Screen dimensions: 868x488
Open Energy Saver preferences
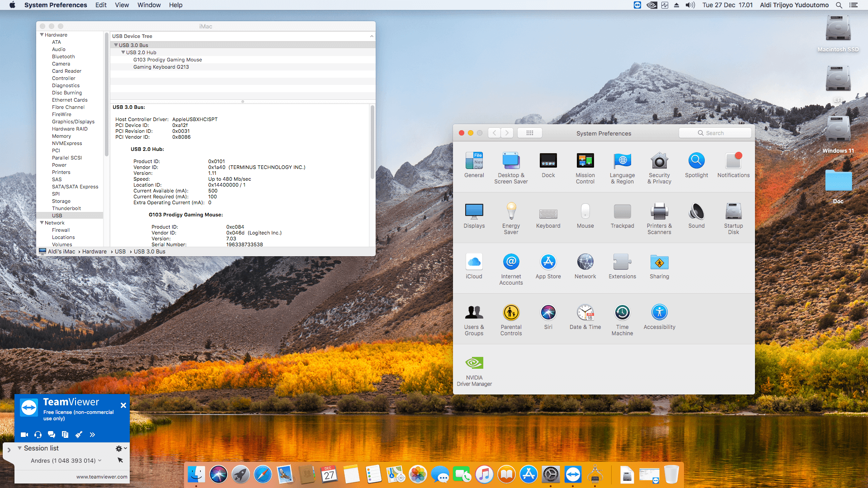pyautogui.click(x=511, y=219)
